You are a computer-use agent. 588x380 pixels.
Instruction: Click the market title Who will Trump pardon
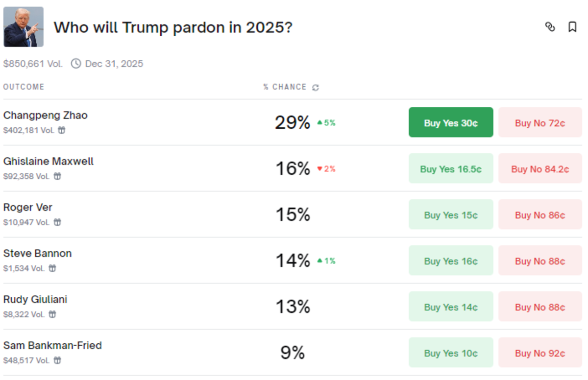coord(174,27)
